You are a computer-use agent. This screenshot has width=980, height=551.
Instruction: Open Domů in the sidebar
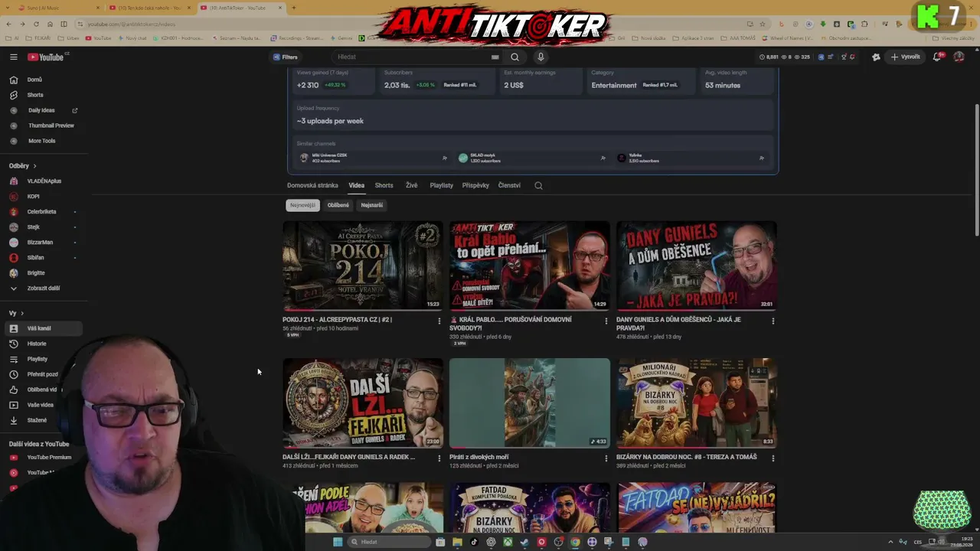42,80
